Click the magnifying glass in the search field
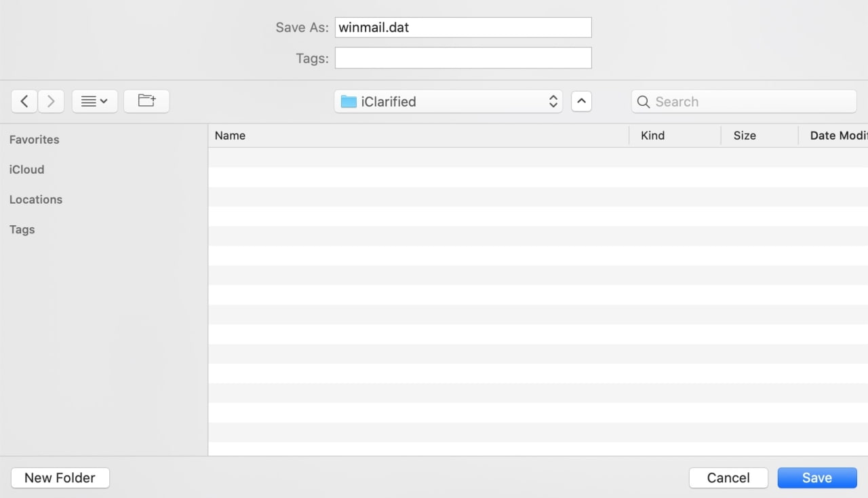Viewport: 868px width, 498px height. pyautogui.click(x=643, y=101)
